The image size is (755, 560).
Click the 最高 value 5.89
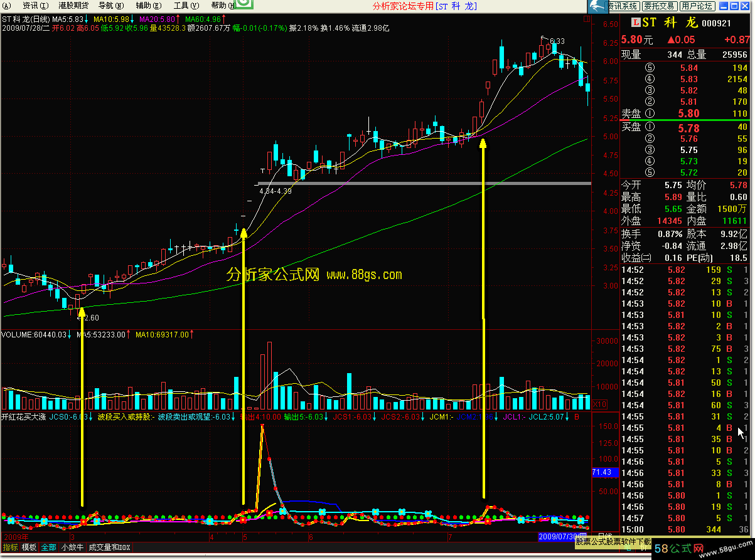(672, 197)
